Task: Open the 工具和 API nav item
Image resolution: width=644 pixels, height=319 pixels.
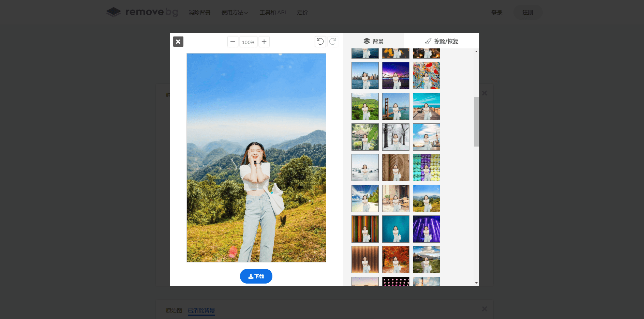Action: [273, 12]
